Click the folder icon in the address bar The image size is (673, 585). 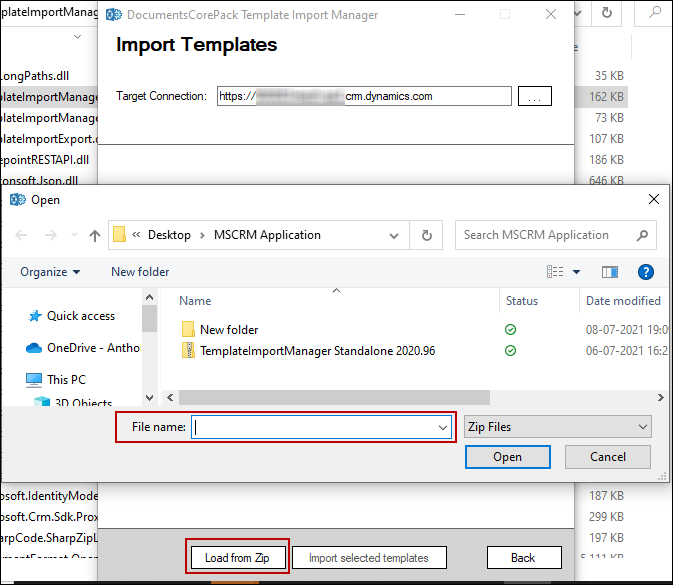click(x=119, y=235)
